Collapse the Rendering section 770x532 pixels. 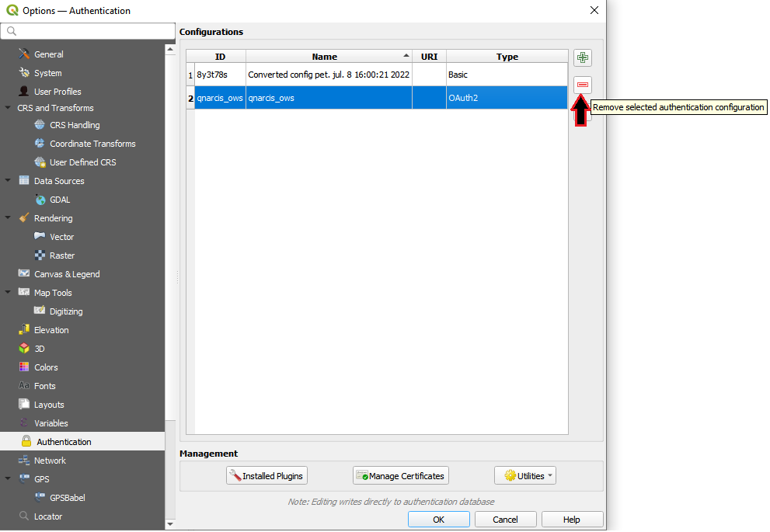(8, 217)
